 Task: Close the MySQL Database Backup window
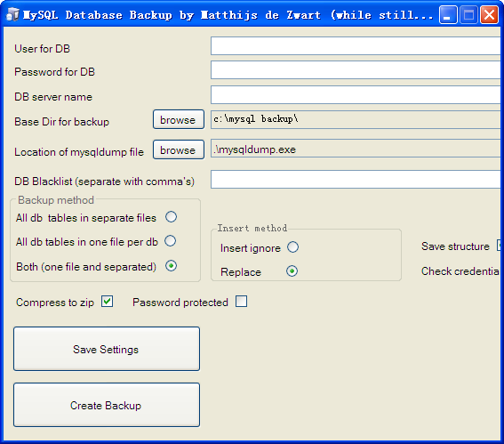click(x=489, y=15)
